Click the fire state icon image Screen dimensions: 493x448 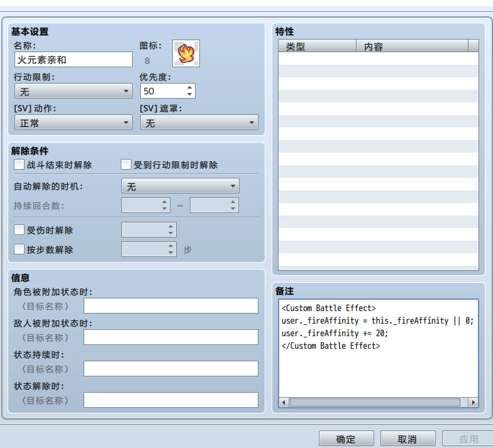[186, 53]
